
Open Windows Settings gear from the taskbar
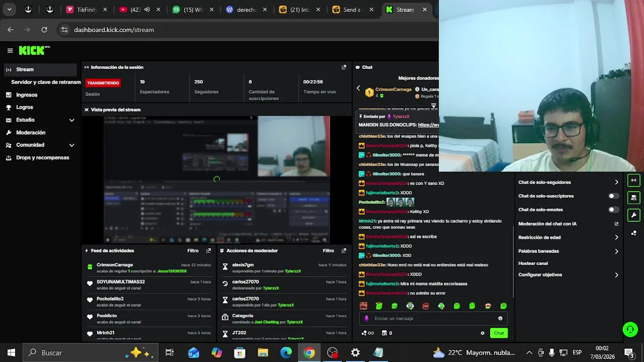click(355, 353)
